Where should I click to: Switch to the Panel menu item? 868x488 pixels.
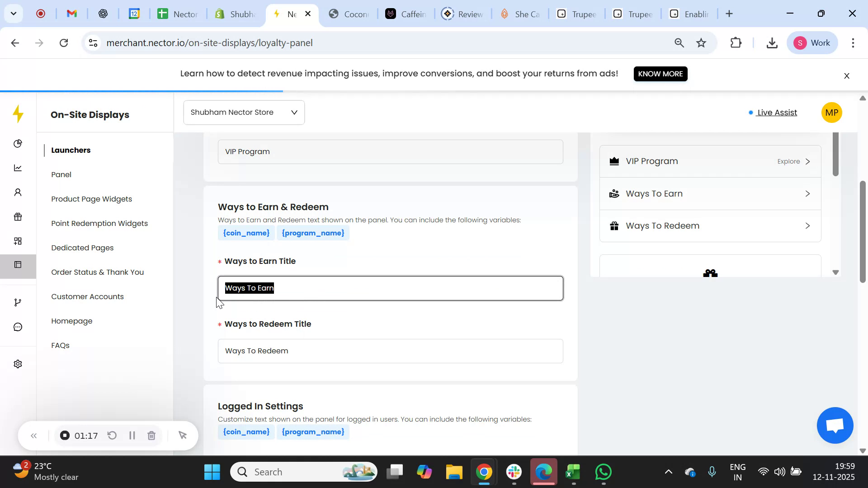tap(61, 174)
